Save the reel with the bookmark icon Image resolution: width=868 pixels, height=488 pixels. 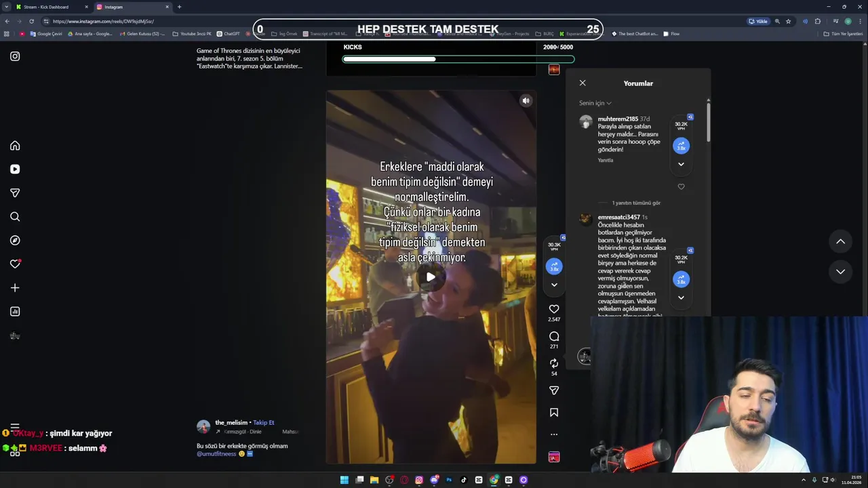click(554, 413)
